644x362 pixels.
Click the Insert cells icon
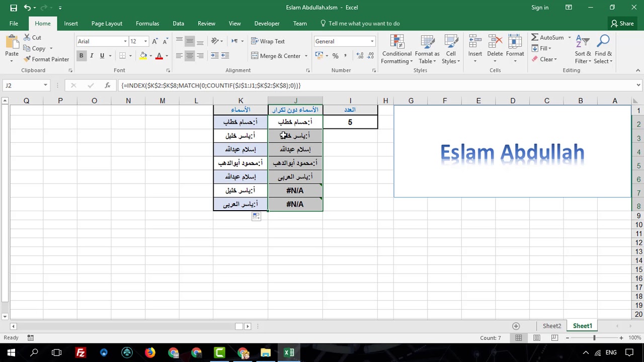pos(475,42)
